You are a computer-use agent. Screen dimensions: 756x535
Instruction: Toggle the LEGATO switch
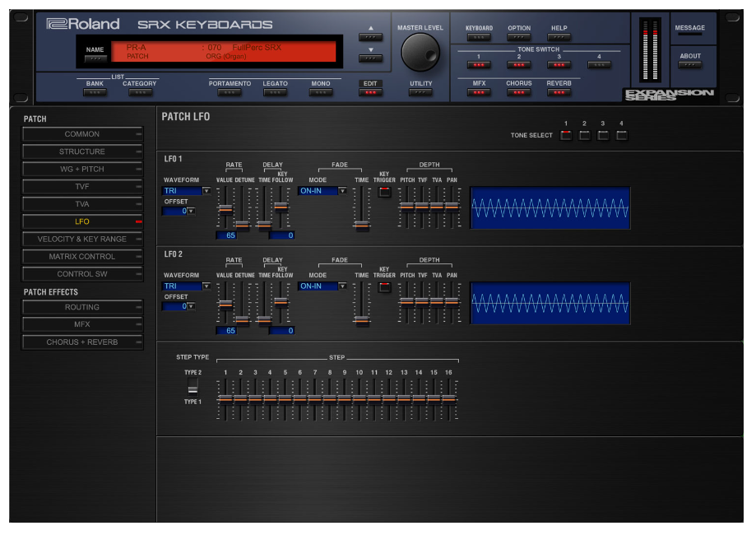click(275, 92)
